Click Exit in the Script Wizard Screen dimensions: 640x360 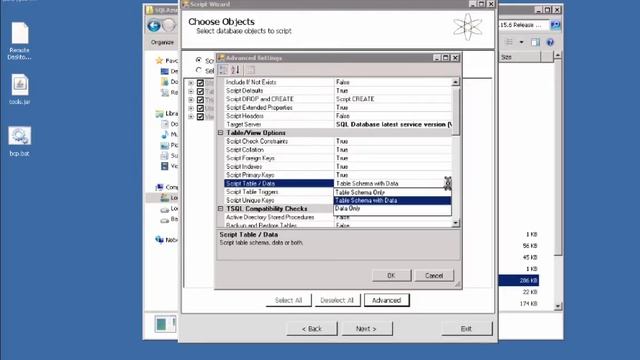point(466,329)
